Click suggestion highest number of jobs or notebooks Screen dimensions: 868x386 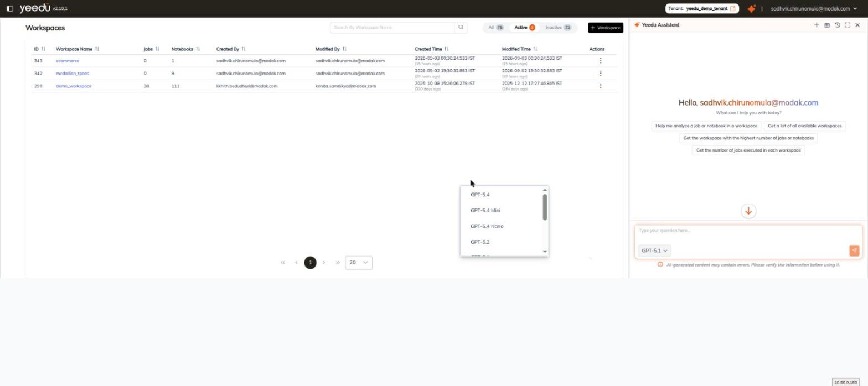(748, 138)
